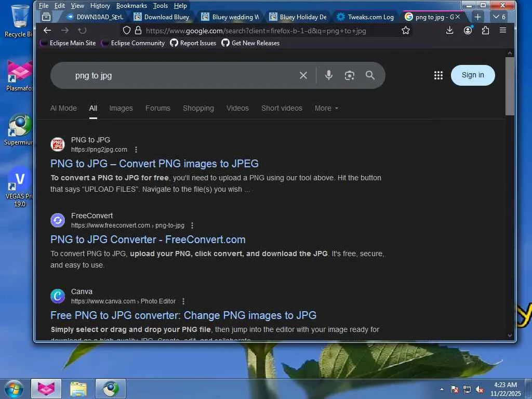The width and height of the screenshot is (532, 399).
Task: Start voice search with microphone icon
Action: [328, 75]
